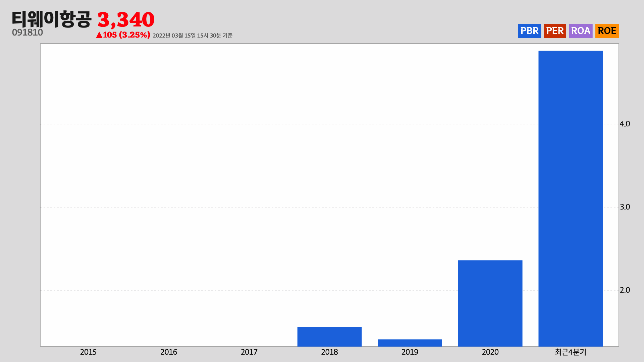Click the 2017 x-axis label
The image size is (644, 362).
click(249, 352)
